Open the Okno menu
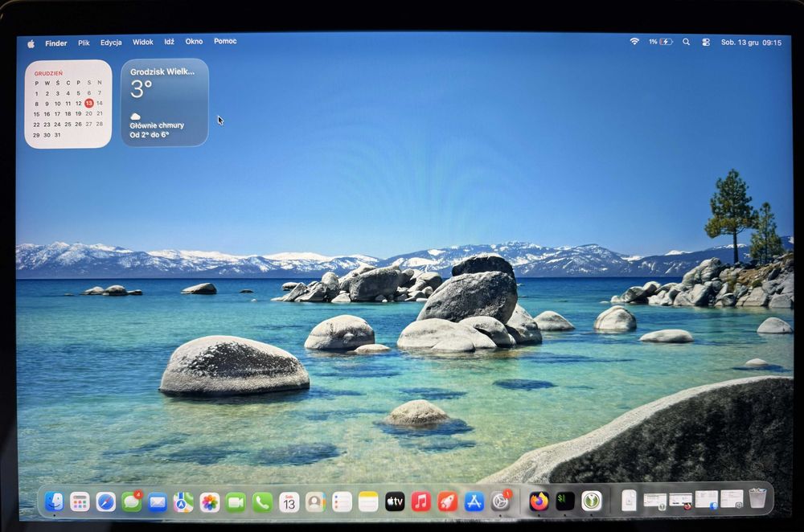804x532 pixels. (x=194, y=42)
